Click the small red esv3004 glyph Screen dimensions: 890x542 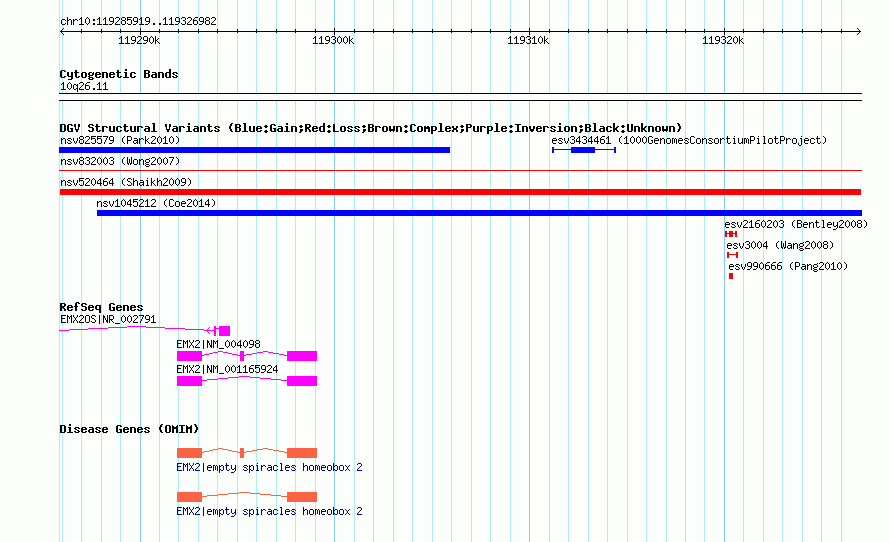732,255
